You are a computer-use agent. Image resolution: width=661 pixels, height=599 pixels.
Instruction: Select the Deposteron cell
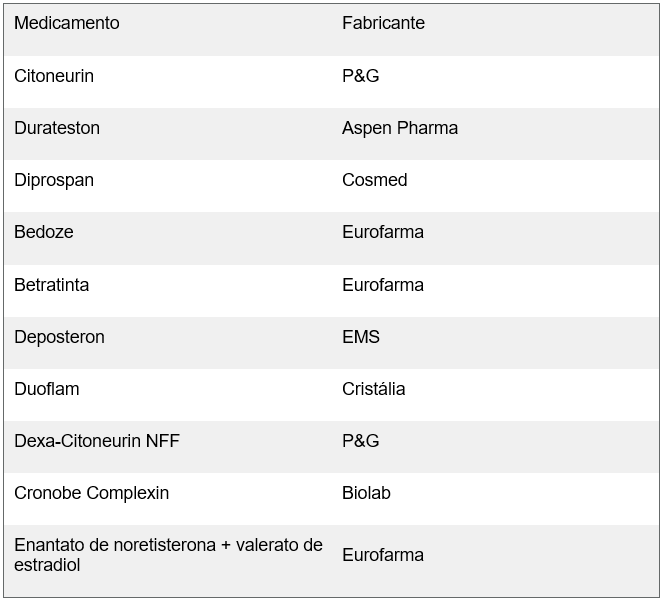pos(59,337)
